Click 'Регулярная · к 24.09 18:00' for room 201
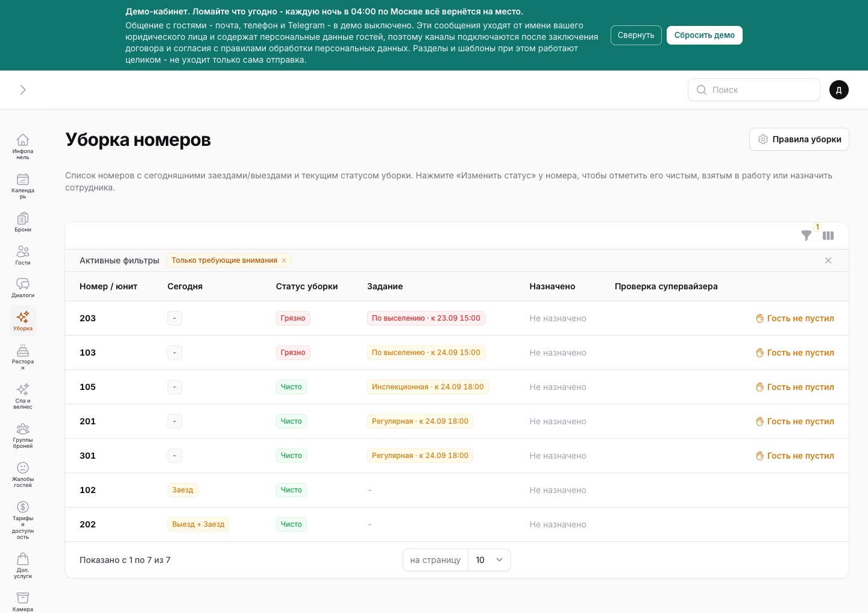This screenshot has height=613, width=868. tap(420, 421)
